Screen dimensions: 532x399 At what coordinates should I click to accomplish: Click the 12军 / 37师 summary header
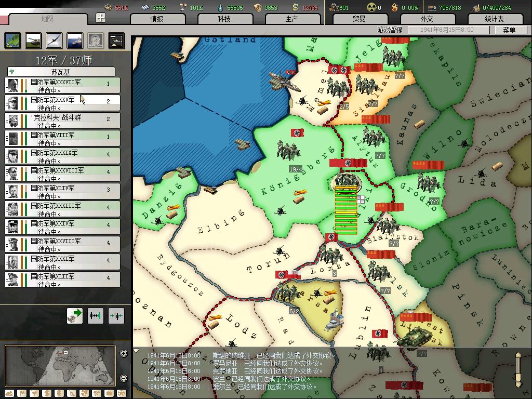(x=64, y=60)
